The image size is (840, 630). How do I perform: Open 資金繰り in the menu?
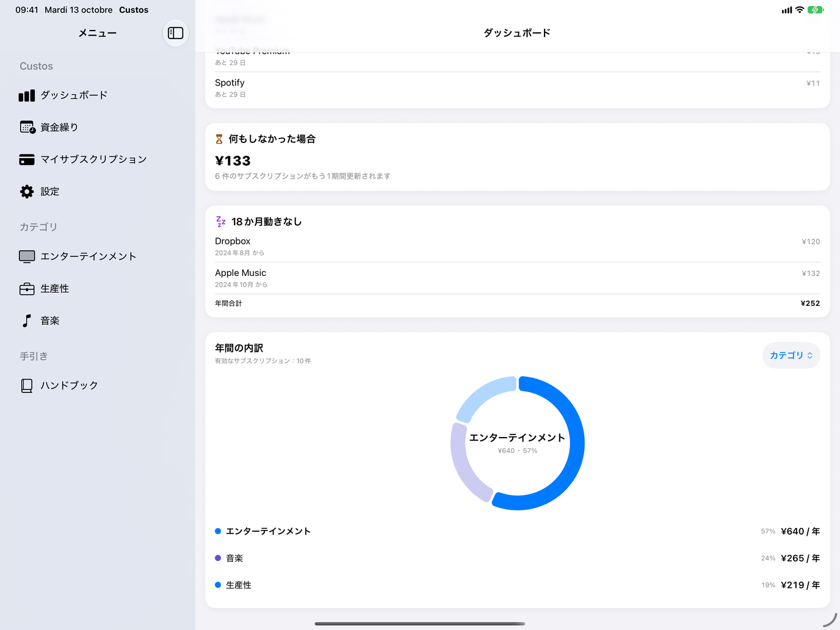[x=98, y=127]
